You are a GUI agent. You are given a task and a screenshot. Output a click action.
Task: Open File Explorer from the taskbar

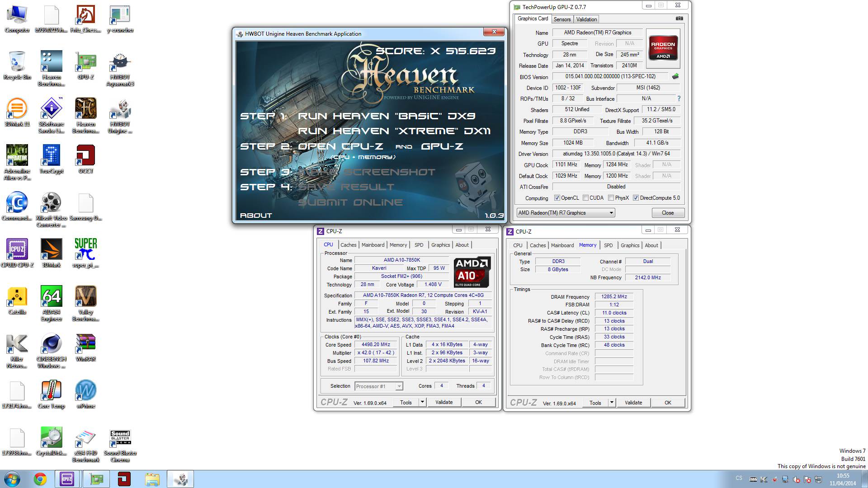152,479
